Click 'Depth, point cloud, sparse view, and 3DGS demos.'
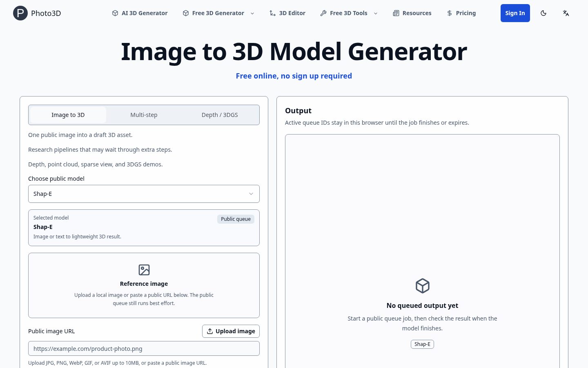588x368 pixels. 96,164
